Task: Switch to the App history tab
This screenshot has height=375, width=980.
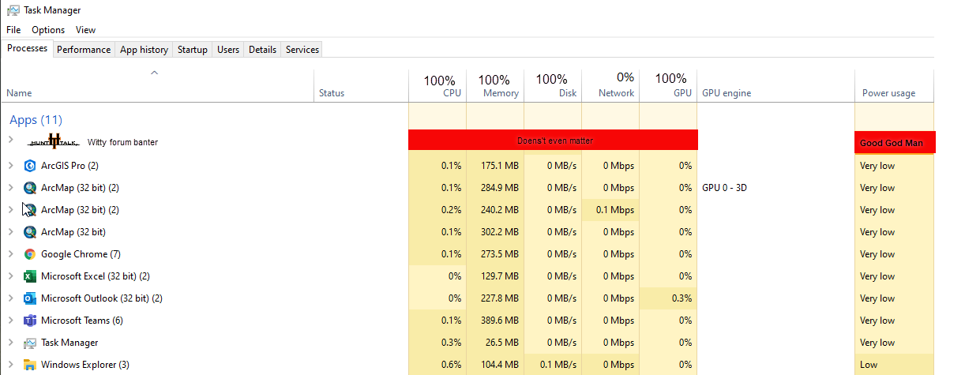Action: 144,50
